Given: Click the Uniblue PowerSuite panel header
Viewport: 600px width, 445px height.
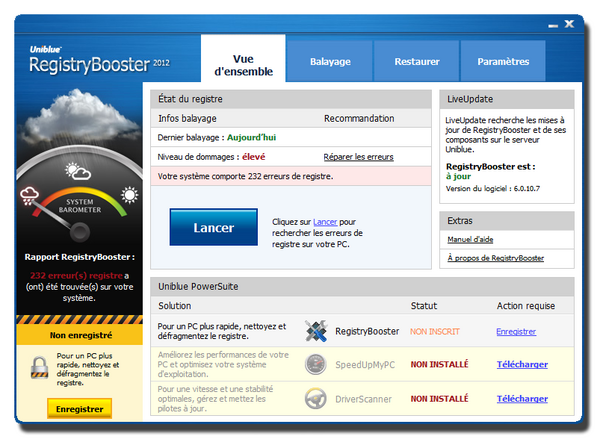Looking at the screenshot, I should pyautogui.click(x=362, y=286).
